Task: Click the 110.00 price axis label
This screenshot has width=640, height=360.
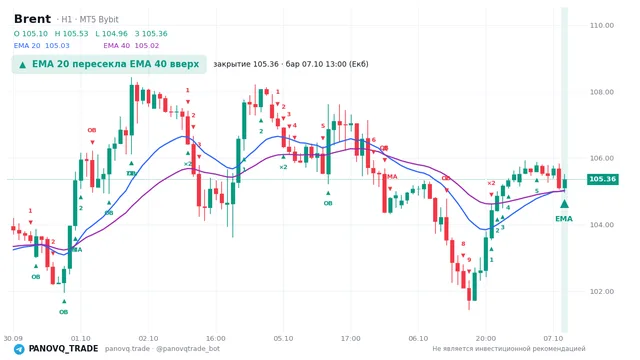Action: tap(602, 25)
